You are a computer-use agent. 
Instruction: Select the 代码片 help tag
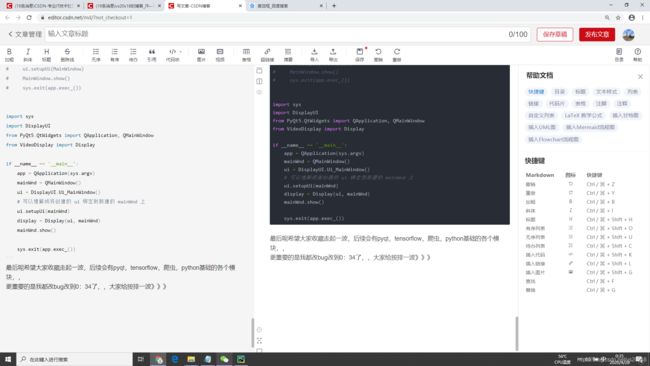(556, 104)
